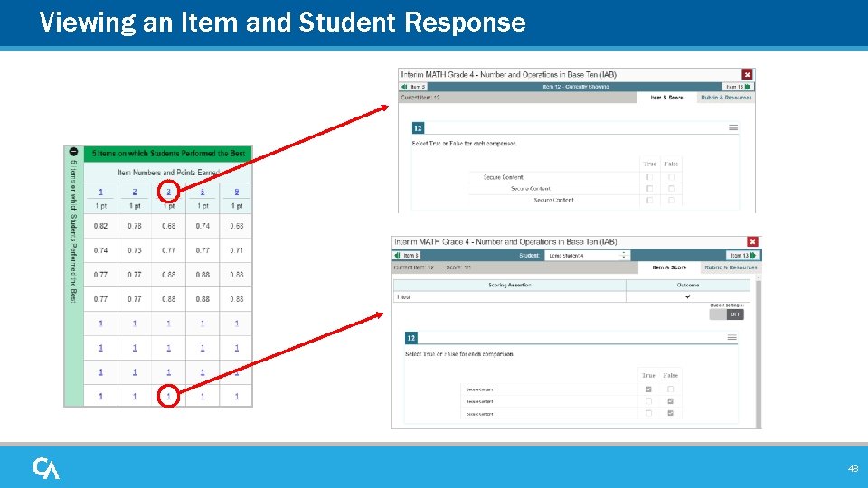
Task: Click the green 5 Items Performed the Best title
Action: [x=168, y=154]
